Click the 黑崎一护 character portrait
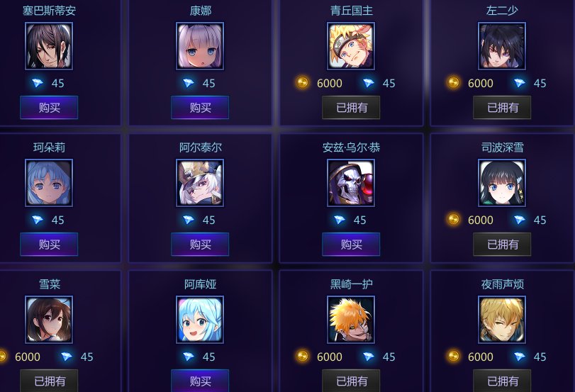575x392 pixels. coord(351,320)
